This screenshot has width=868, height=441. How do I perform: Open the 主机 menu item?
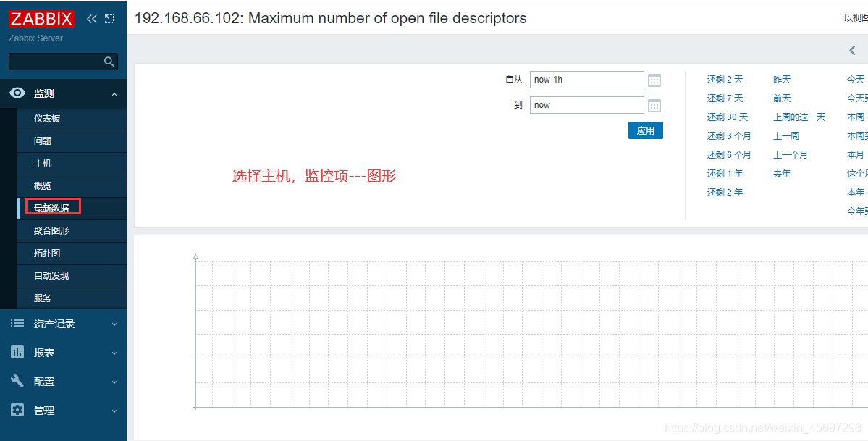72,164
